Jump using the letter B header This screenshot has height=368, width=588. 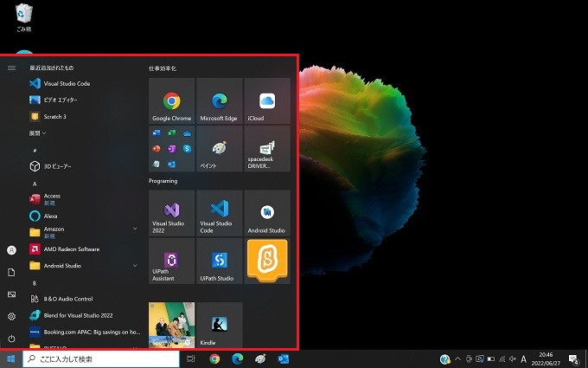35,283
